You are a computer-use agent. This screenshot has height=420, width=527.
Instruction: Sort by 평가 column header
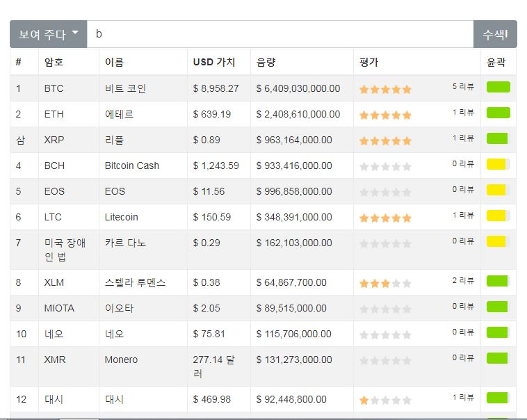[x=368, y=62]
